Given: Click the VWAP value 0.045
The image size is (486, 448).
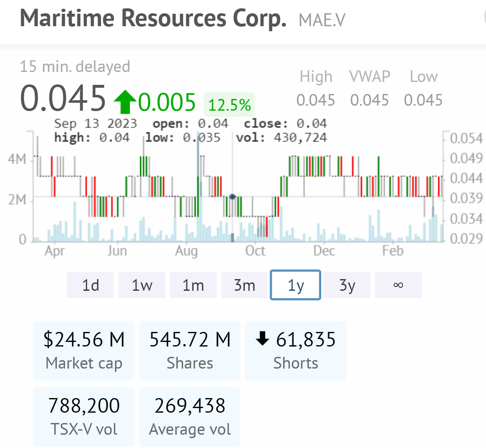Looking at the screenshot, I should point(369,100).
